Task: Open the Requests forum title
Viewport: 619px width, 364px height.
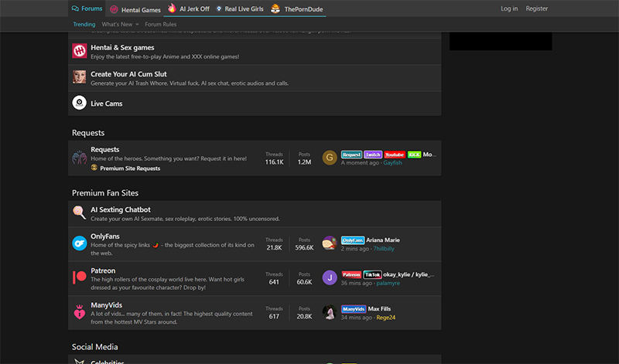Action: point(105,149)
